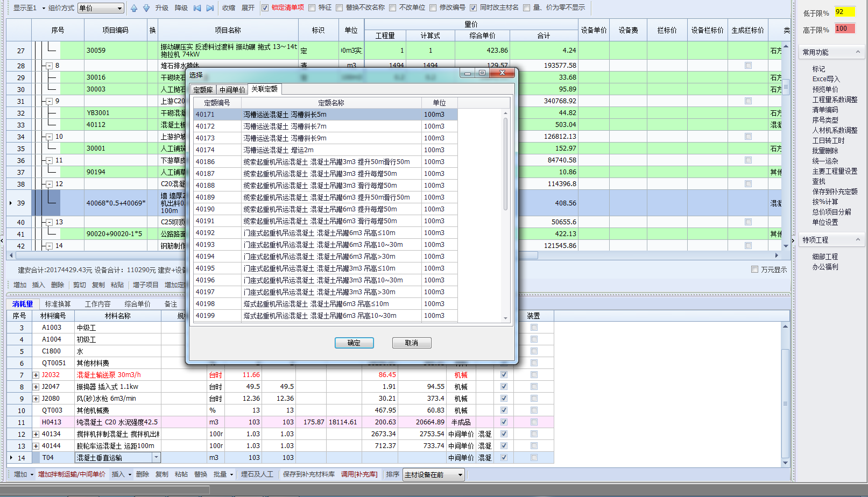Screen dimensions: 868x497
Task: Click the 取消 button in dialog
Action: click(411, 343)
